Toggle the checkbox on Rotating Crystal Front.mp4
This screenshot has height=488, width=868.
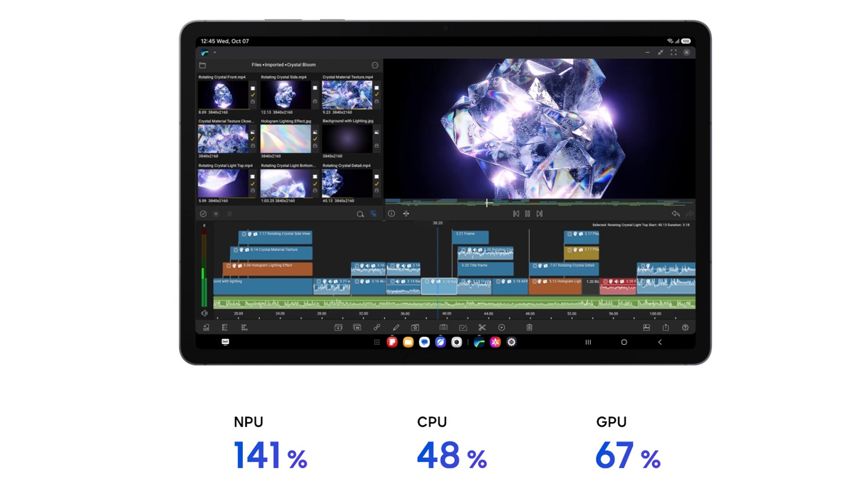click(x=252, y=88)
